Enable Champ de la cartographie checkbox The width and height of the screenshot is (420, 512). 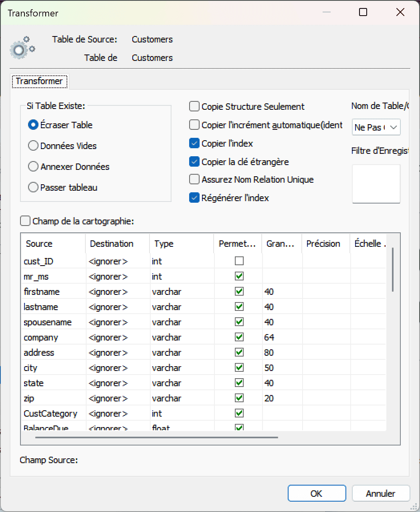click(x=25, y=221)
